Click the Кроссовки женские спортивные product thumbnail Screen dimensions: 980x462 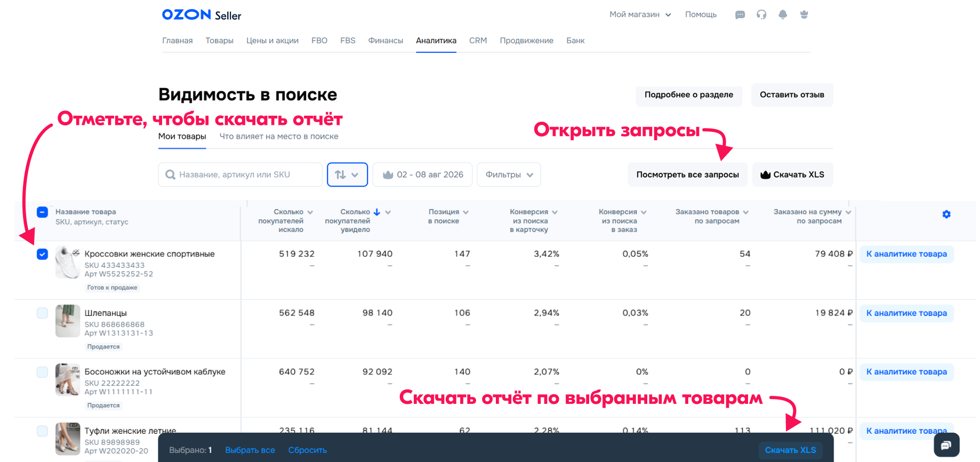pyautogui.click(x=68, y=262)
